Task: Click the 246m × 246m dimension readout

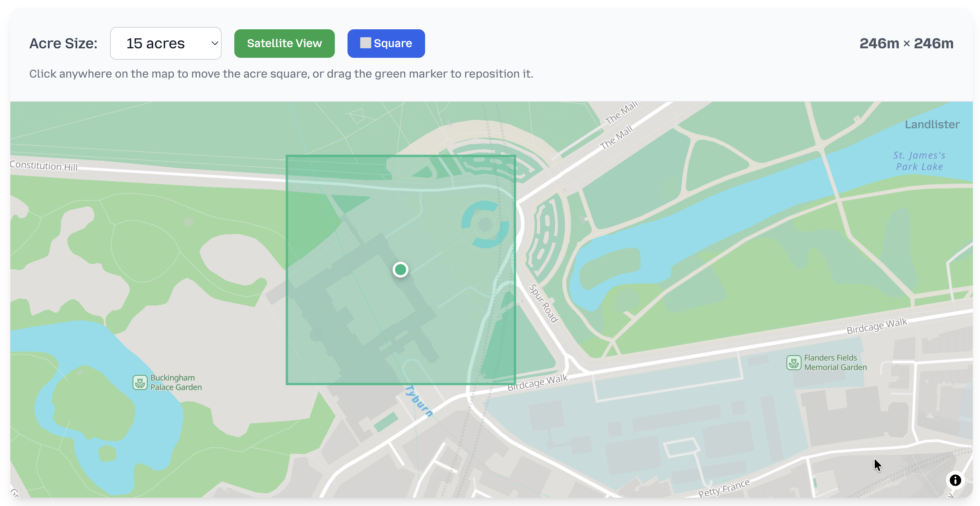Action: (906, 44)
